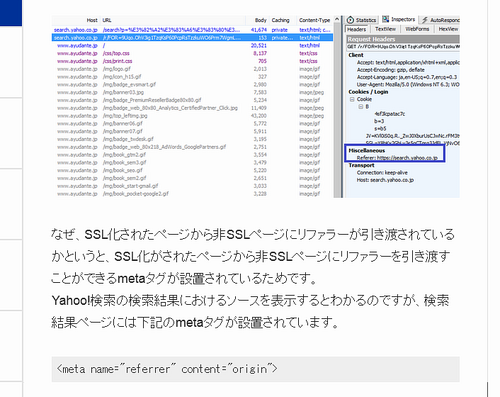Select the AdWords_GooglePartners.gif session row
The image size is (500, 397).
[x=192, y=147]
